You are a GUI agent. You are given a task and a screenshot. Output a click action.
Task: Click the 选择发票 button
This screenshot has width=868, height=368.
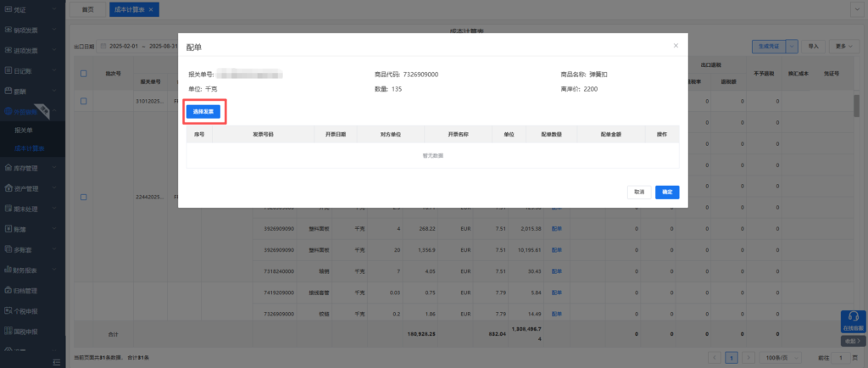coord(203,111)
